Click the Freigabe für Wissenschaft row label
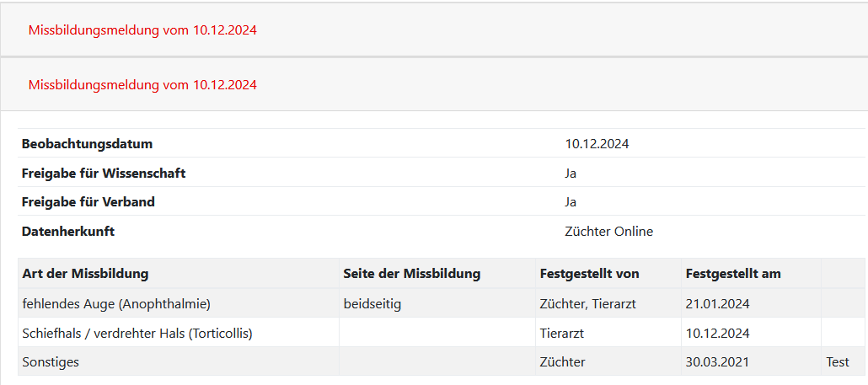 104,174
